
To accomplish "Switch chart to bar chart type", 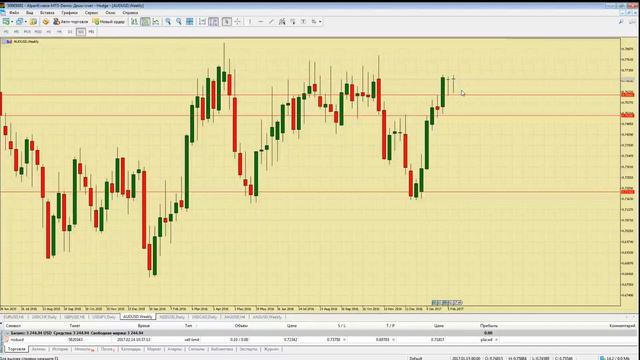I will tap(134, 21).
